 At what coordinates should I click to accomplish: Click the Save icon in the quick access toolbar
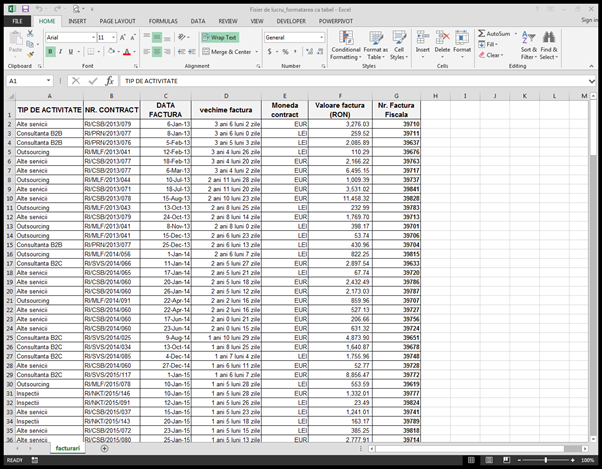point(25,9)
